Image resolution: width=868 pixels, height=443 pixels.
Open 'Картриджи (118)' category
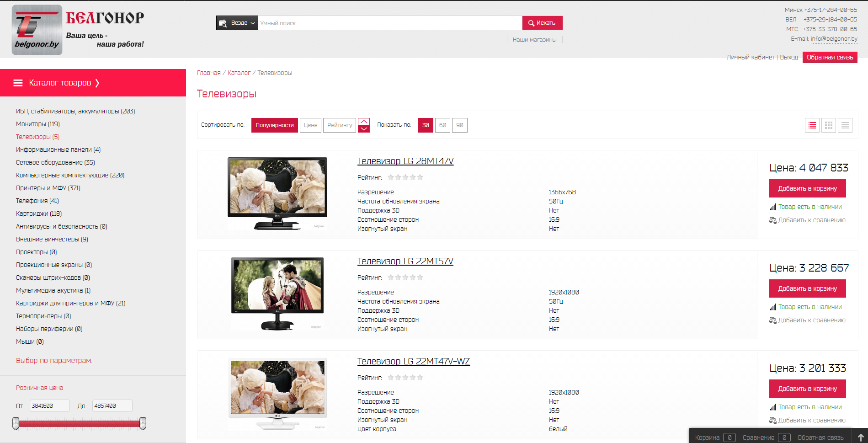point(39,213)
